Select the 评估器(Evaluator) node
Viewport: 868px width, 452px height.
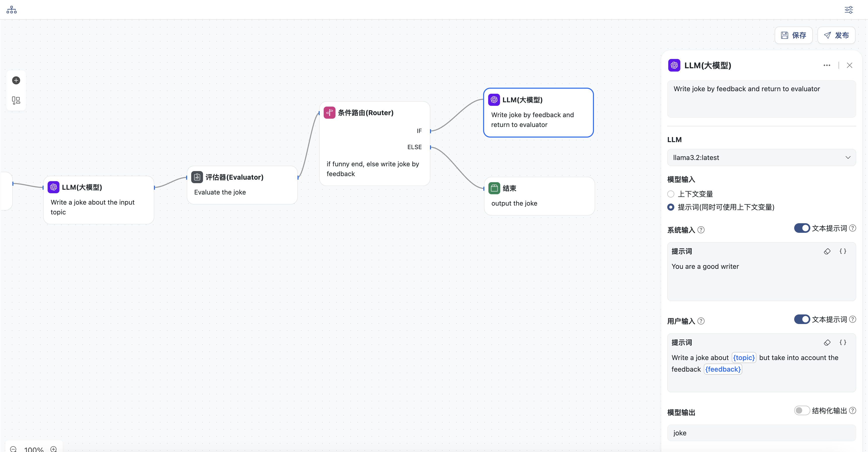(x=242, y=184)
